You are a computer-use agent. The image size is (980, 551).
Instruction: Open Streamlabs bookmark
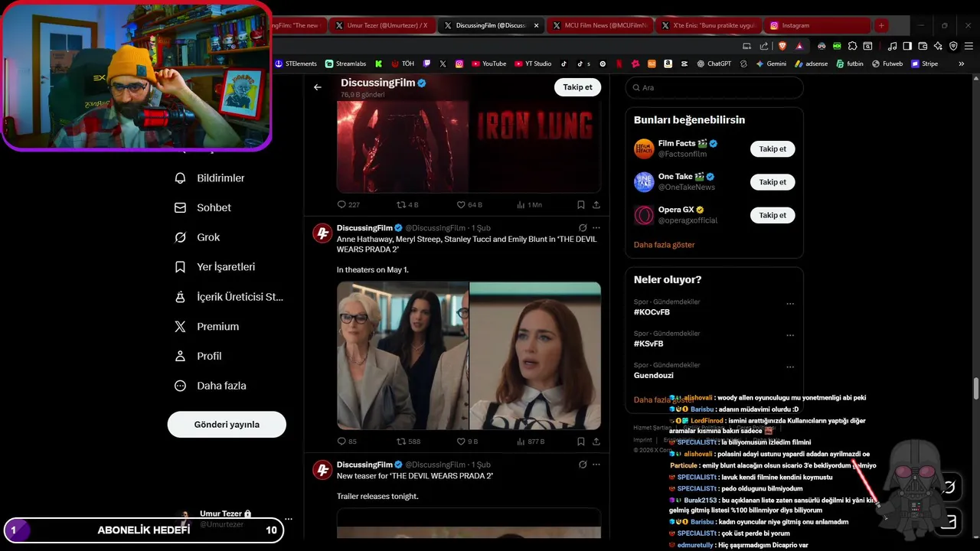coord(345,64)
